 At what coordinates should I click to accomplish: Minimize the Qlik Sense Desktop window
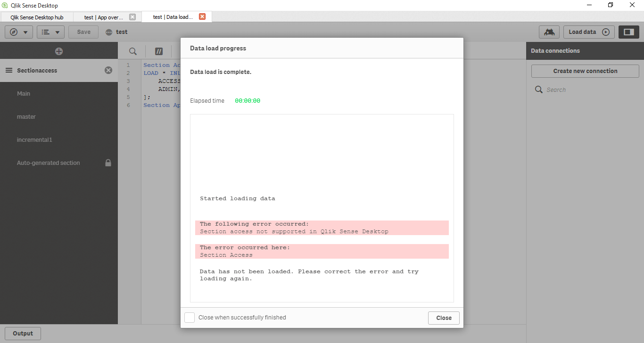coord(589,5)
